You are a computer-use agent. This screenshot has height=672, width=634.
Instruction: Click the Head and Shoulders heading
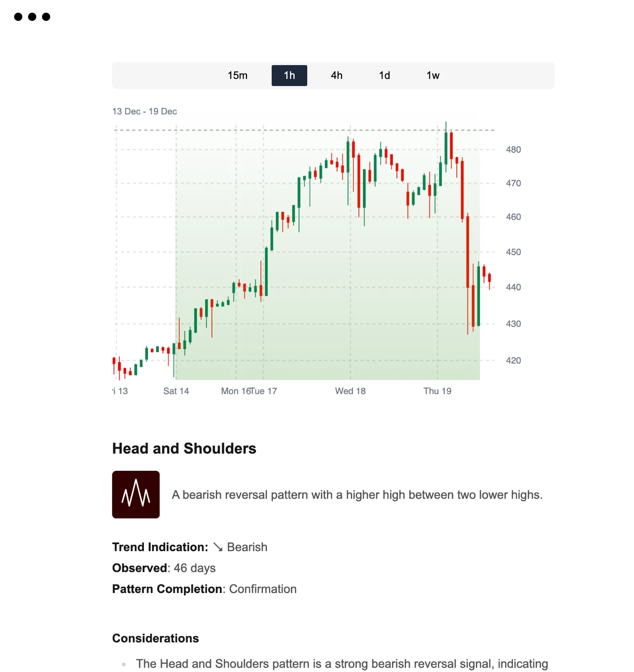pyautogui.click(x=184, y=448)
